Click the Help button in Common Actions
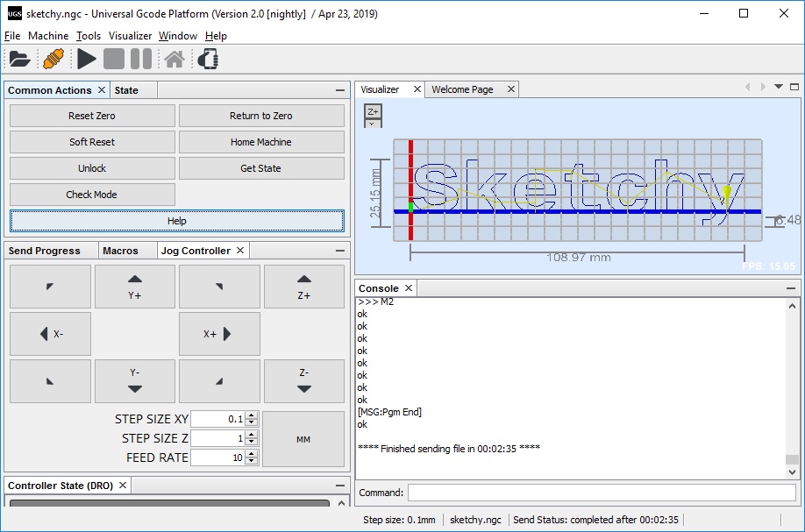Image resolution: width=805 pixels, height=532 pixels. tap(176, 221)
